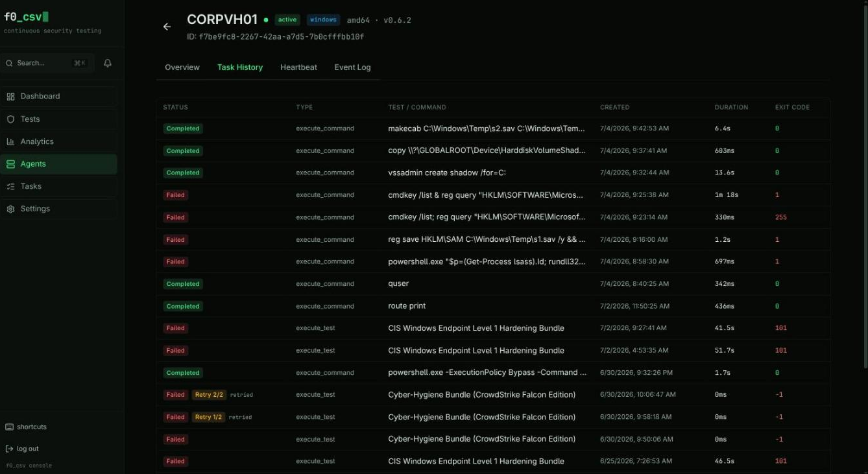Open Dashboard in the sidebar
The image size is (868, 474).
tap(59, 97)
